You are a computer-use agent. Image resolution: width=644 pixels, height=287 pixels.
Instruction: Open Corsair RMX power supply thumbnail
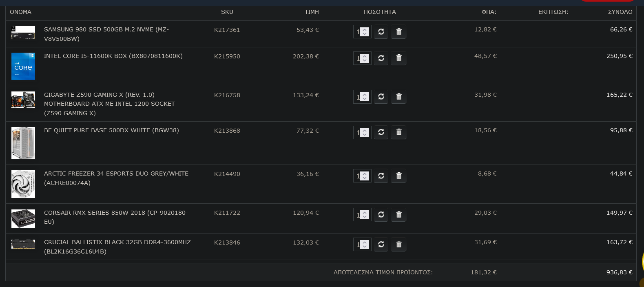pos(23,218)
